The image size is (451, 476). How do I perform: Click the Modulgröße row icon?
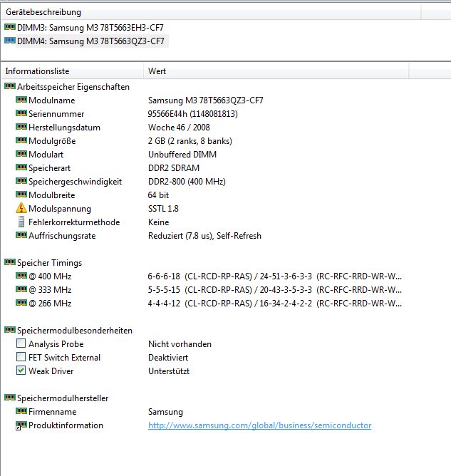[x=21, y=140]
